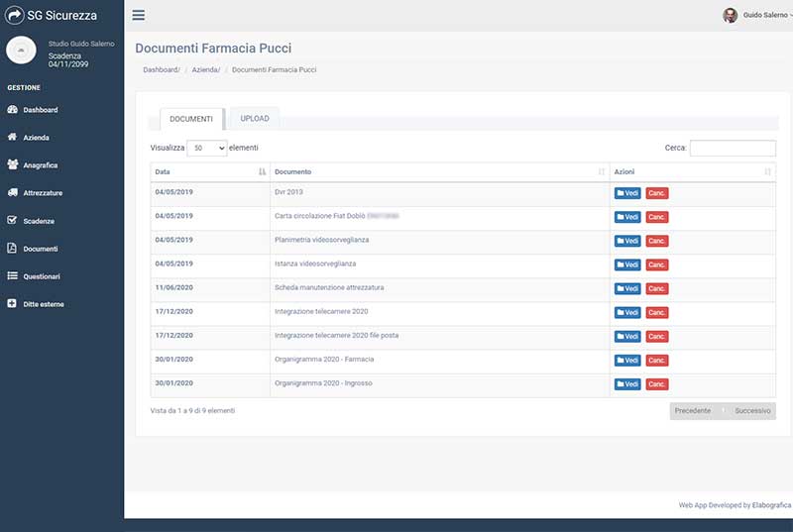
Task: Open Questionari in the sidebar menu
Action: click(x=42, y=276)
